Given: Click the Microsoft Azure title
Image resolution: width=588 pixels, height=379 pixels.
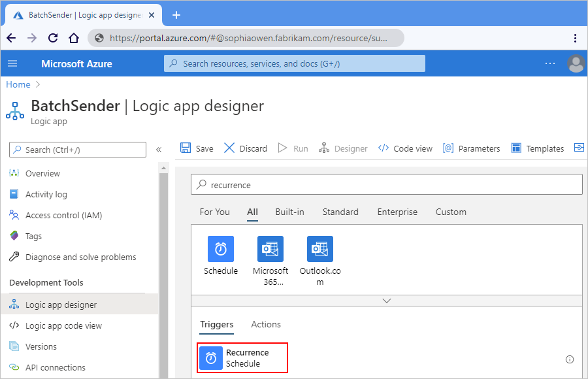Looking at the screenshot, I should (76, 64).
